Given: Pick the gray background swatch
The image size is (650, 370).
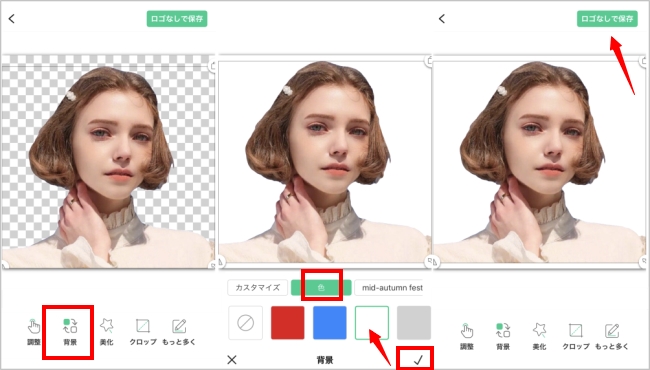Looking at the screenshot, I should pos(414,323).
